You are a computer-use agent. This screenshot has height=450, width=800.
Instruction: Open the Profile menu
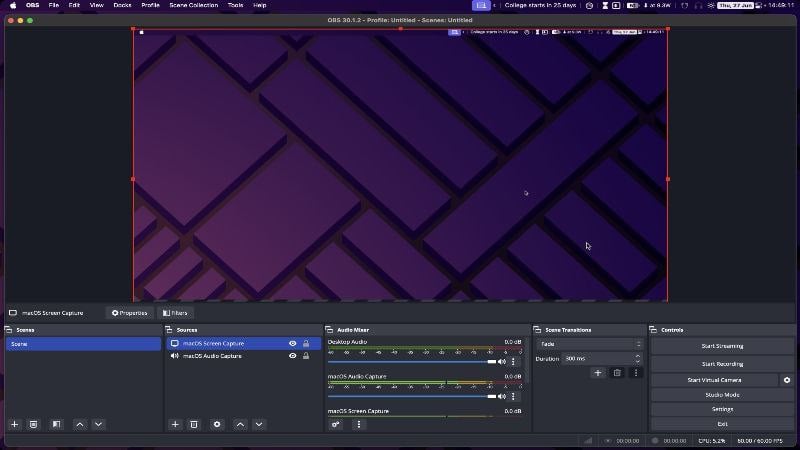[151, 5]
